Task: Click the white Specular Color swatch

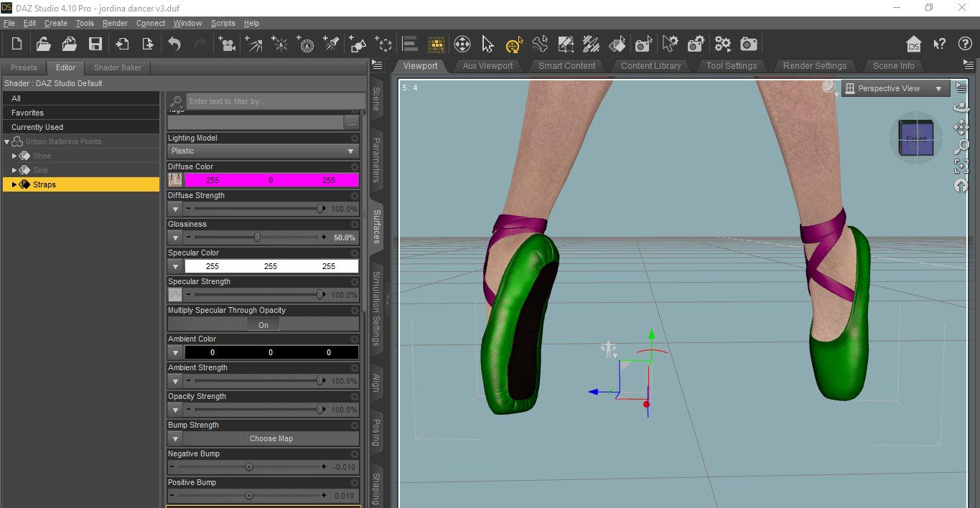Action: coord(271,266)
